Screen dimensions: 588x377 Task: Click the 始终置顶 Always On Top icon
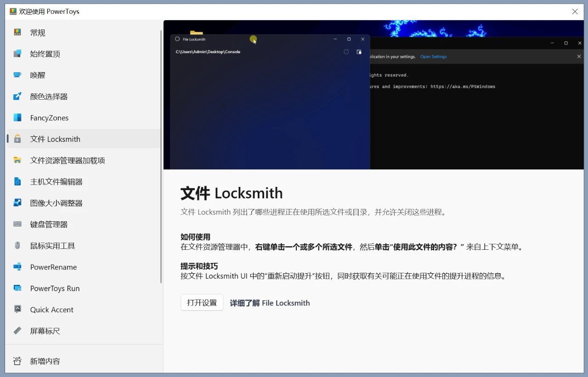click(17, 54)
